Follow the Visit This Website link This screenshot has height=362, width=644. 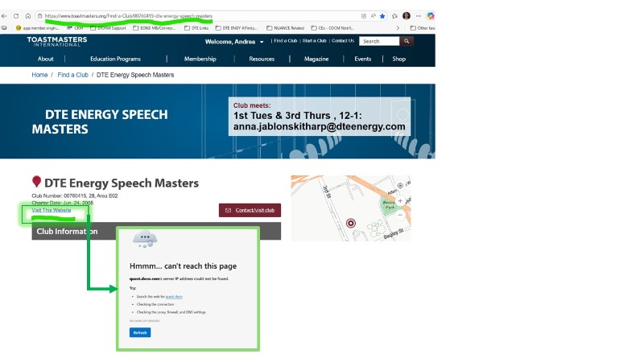(52, 211)
